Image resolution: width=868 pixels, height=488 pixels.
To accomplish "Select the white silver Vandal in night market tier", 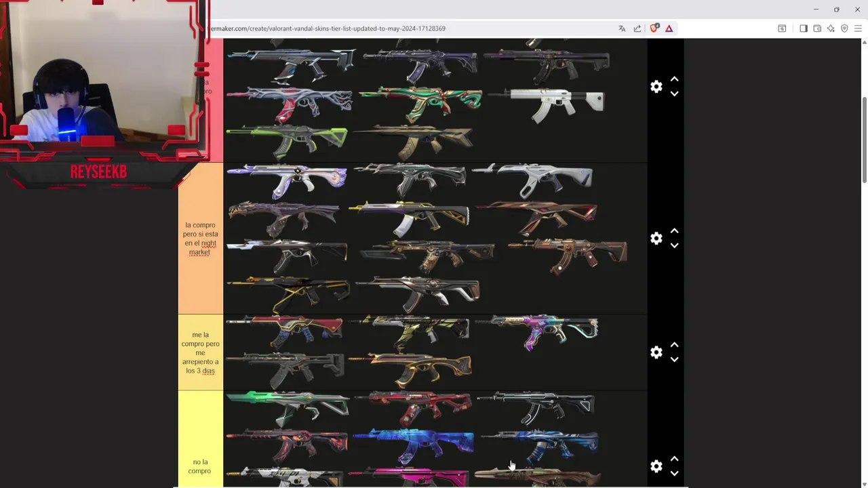I will tap(533, 180).
